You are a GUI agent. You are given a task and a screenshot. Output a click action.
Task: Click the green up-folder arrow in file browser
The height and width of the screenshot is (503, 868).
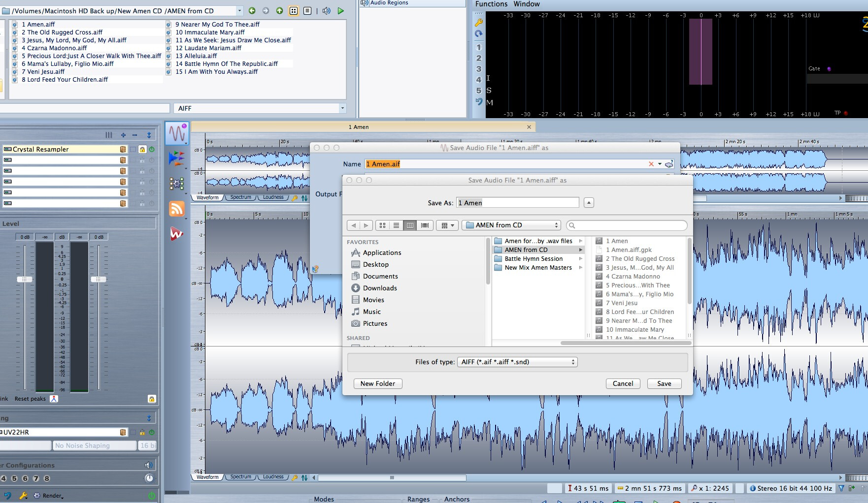(279, 11)
